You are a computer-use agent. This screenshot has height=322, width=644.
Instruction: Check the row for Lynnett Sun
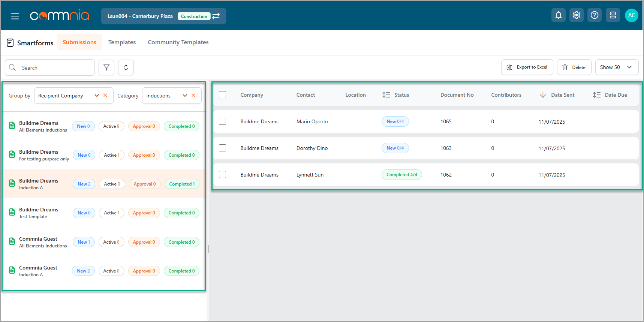223,175
